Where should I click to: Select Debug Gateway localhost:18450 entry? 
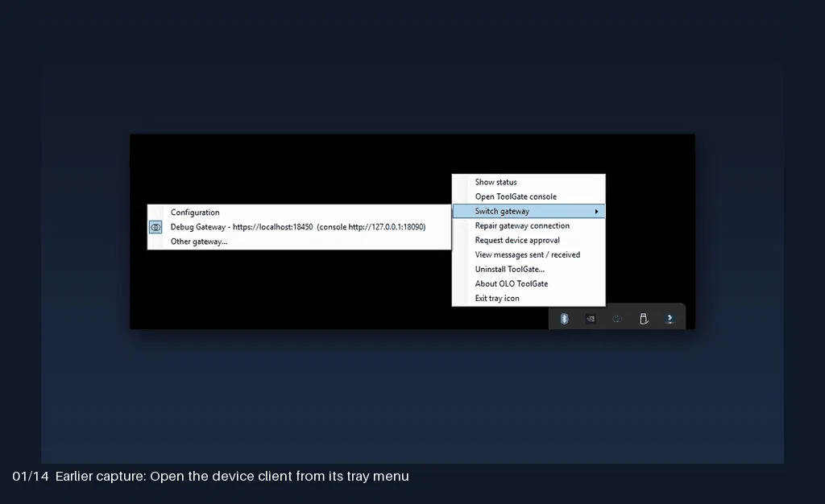300,227
